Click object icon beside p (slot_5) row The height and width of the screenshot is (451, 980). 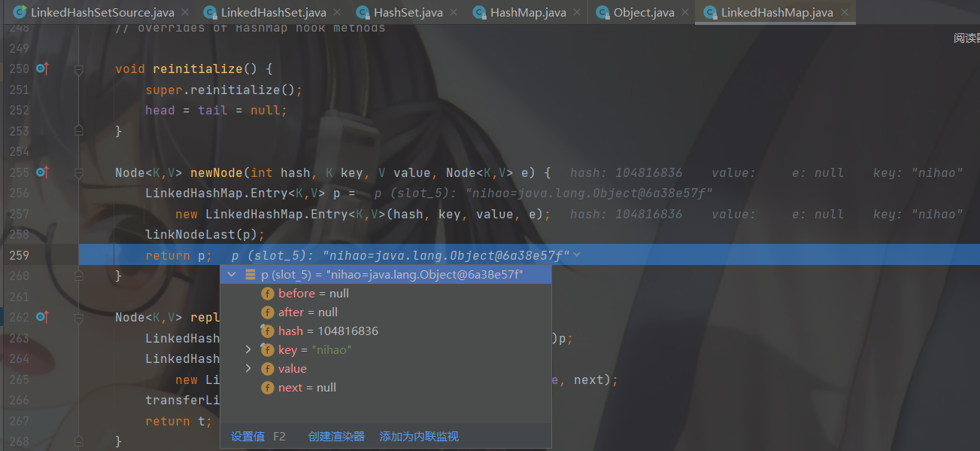click(x=250, y=275)
